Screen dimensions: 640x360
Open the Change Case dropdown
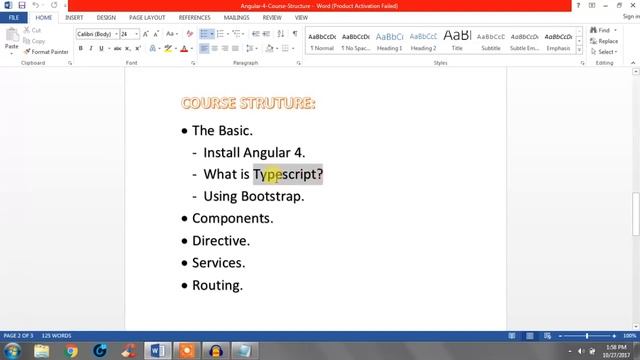172,34
